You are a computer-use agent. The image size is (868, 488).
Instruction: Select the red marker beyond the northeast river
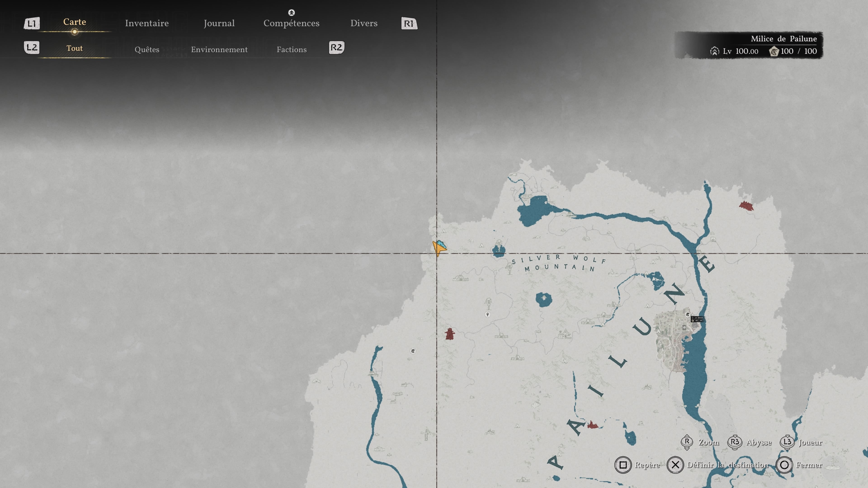pyautogui.click(x=746, y=205)
